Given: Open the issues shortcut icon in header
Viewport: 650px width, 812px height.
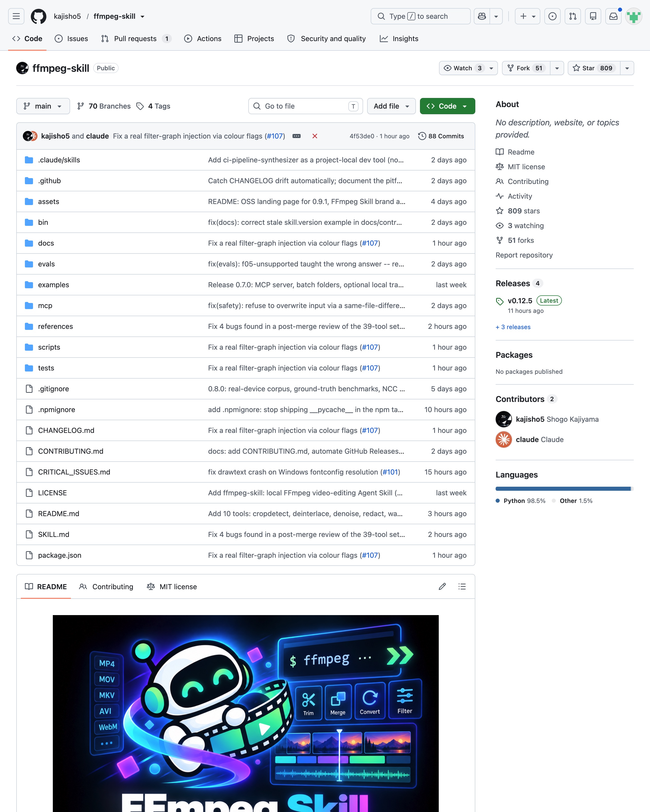Looking at the screenshot, I should pyautogui.click(x=552, y=16).
